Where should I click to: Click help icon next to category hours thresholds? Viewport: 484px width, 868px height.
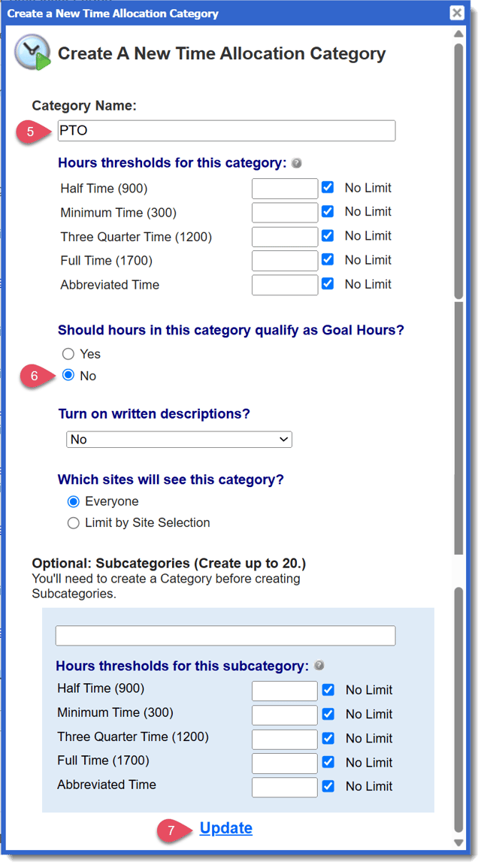coord(297,163)
